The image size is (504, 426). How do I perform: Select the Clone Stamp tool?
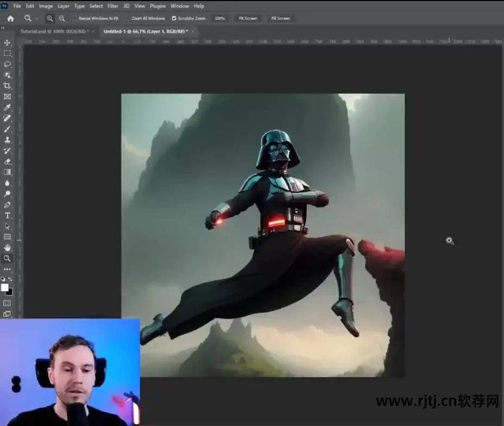[7, 140]
